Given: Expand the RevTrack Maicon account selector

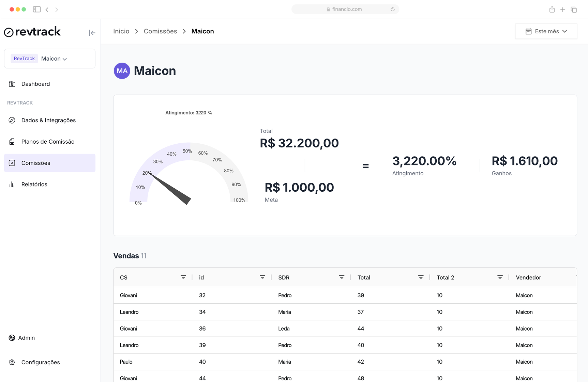Looking at the screenshot, I should coord(50,59).
